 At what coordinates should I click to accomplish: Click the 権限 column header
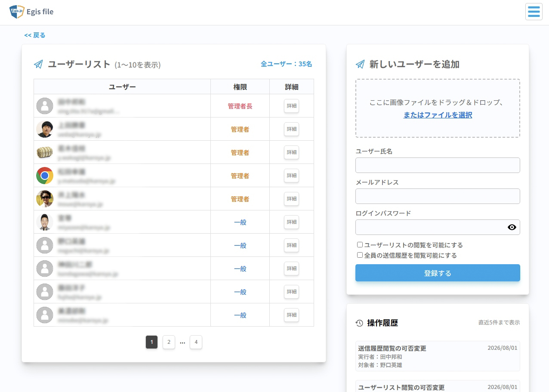coord(240,87)
